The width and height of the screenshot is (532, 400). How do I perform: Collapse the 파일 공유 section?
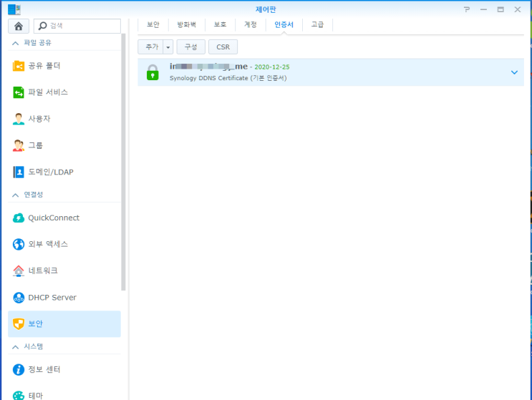tap(15, 43)
